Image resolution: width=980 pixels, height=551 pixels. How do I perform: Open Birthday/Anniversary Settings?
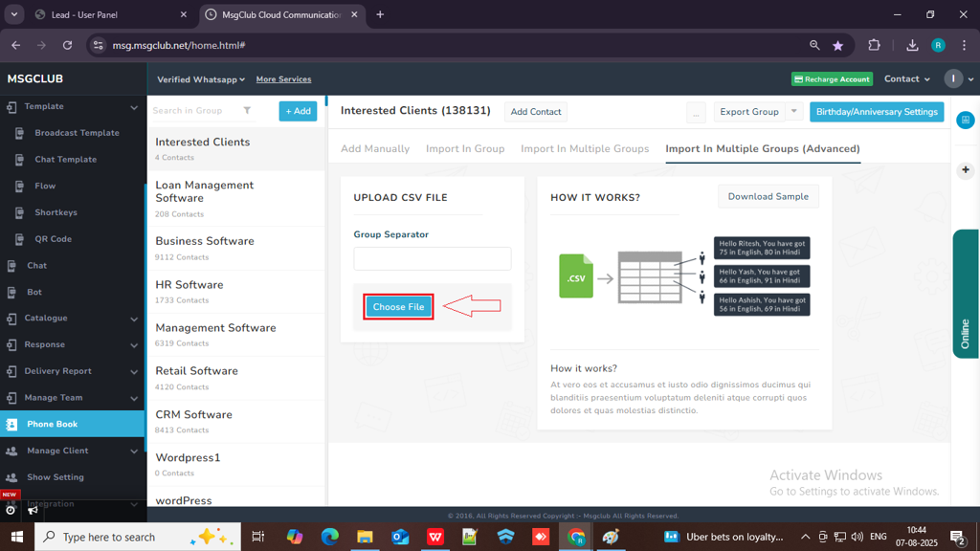[x=877, y=112]
